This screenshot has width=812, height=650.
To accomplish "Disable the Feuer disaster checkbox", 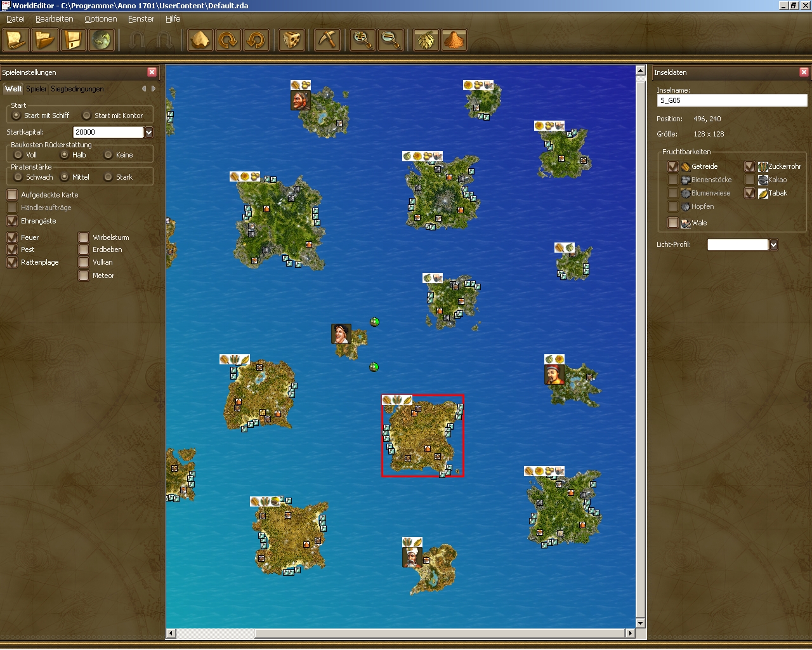I will pyautogui.click(x=12, y=237).
